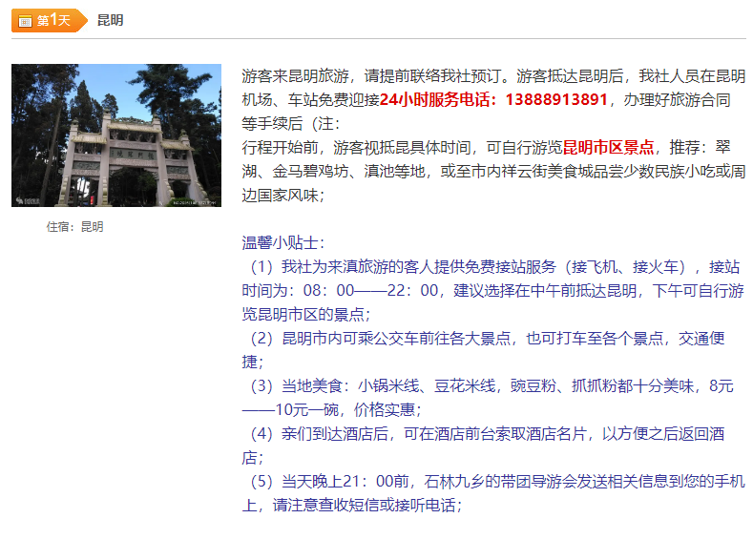Click the 温馨小贴士 heading
753x560 pixels.
click(x=283, y=243)
